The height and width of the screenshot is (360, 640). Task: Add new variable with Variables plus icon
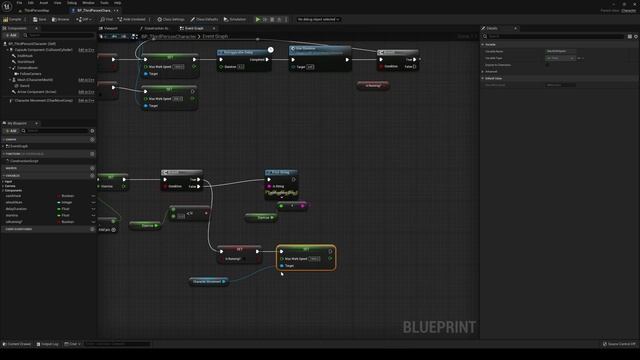[x=92, y=176]
